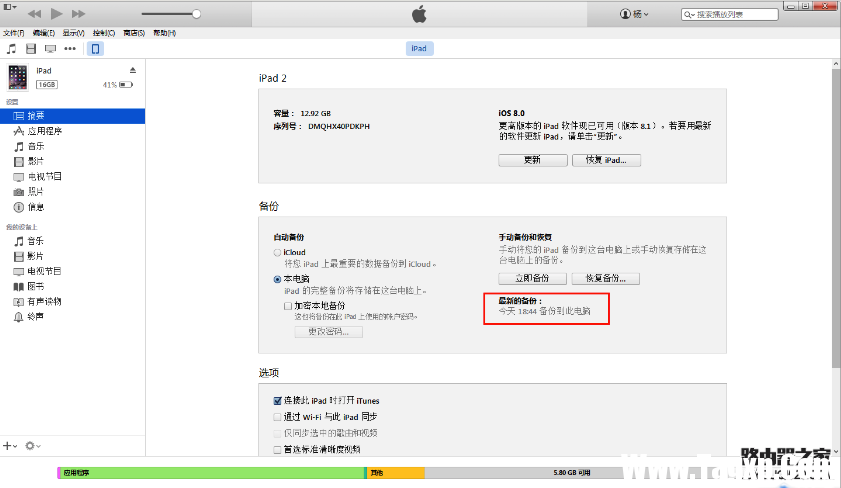Select the 本电脑 backup radio button
The width and height of the screenshot is (841, 488).
click(277, 279)
